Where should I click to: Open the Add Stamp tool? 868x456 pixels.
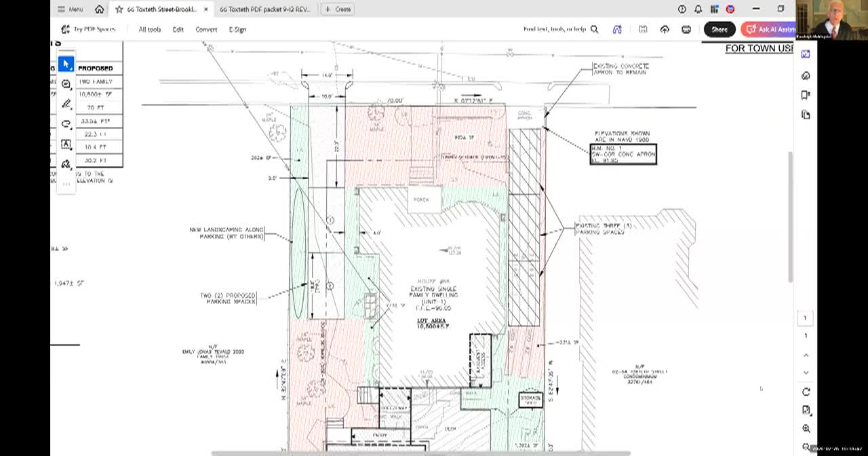pyautogui.click(x=66, y=164)
